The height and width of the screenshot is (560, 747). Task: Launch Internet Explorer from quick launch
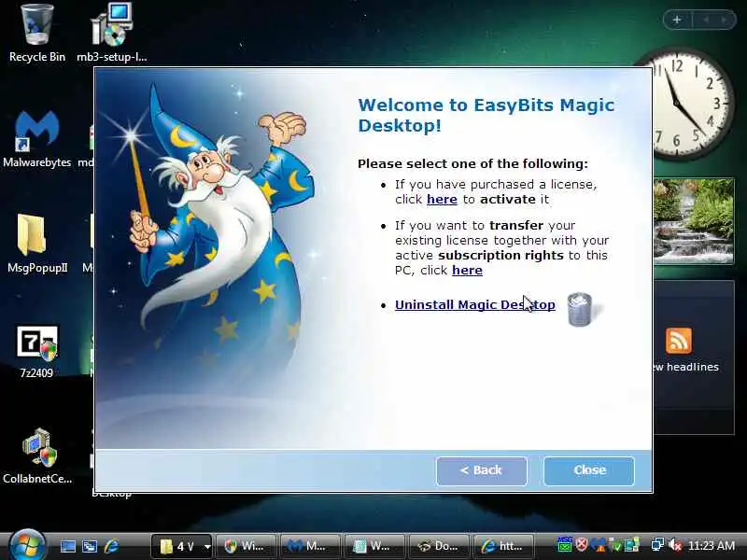coord(111,546)
